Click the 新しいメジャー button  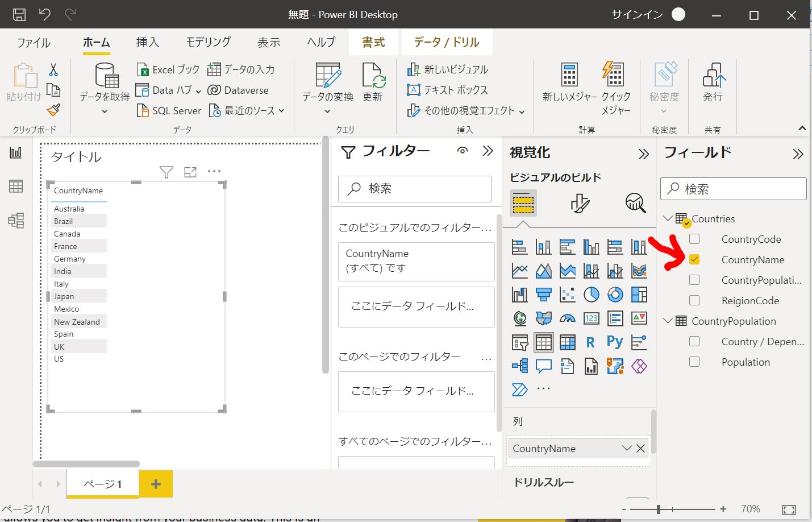tap(569, 83)
